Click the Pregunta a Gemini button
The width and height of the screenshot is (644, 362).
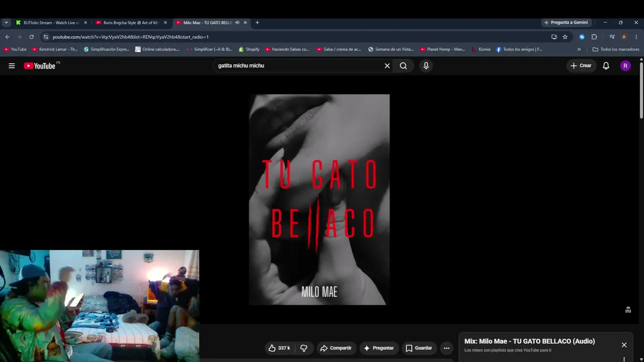point(566,23)
